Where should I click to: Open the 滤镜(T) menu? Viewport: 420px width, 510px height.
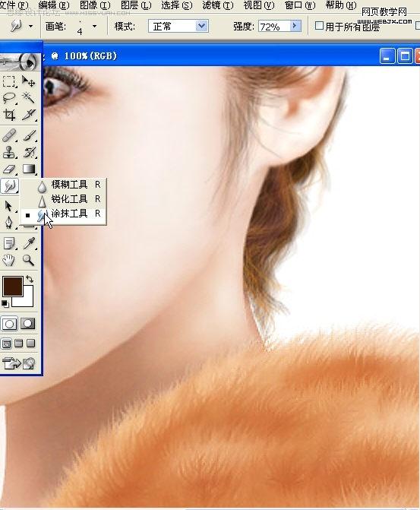(x=218, y=5)
